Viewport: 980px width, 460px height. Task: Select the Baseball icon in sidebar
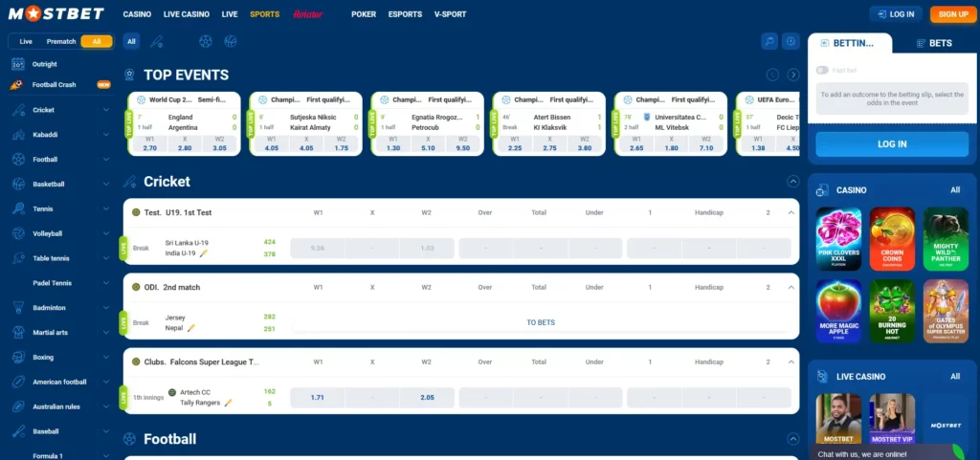(18, 431)
